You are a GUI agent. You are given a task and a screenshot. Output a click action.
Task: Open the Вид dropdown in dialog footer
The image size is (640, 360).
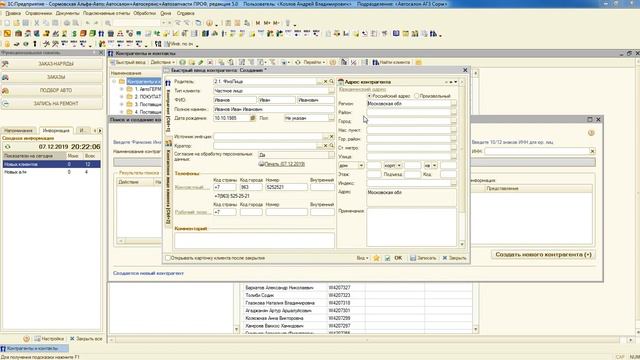tap(362, 258)
